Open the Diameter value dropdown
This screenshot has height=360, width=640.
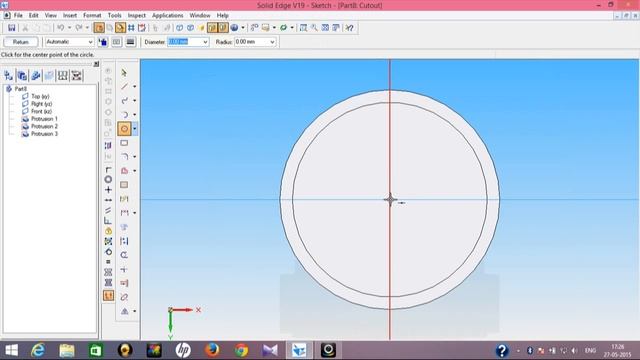[x=205, y=42]
